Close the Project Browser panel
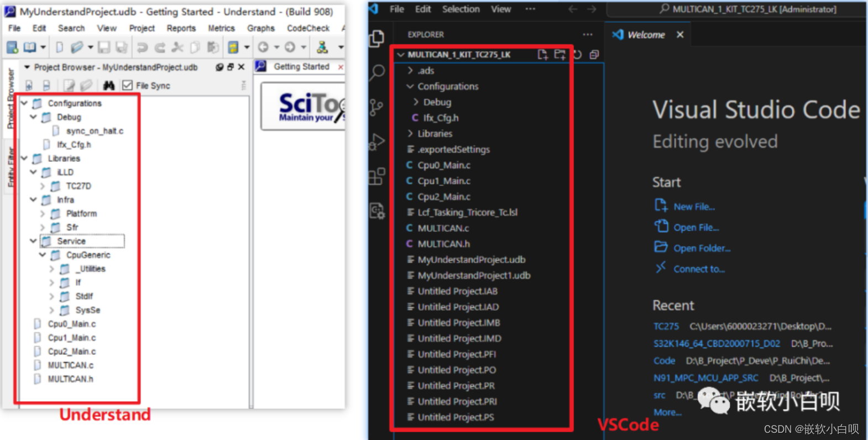 click(241, 67)
